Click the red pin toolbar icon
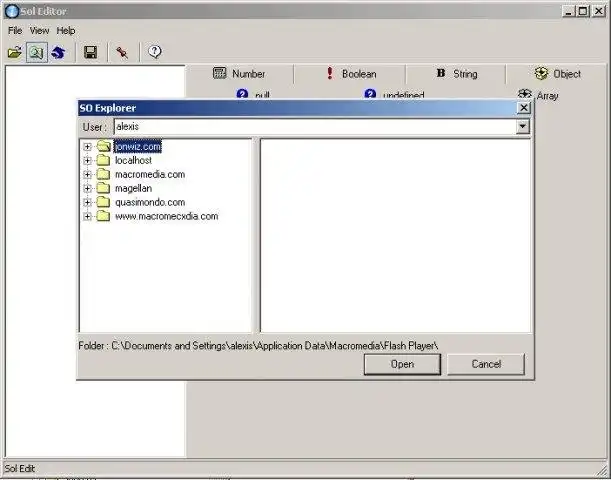Image resolution: width=611 pixels, height=480 pixels. tap(122, 52)
